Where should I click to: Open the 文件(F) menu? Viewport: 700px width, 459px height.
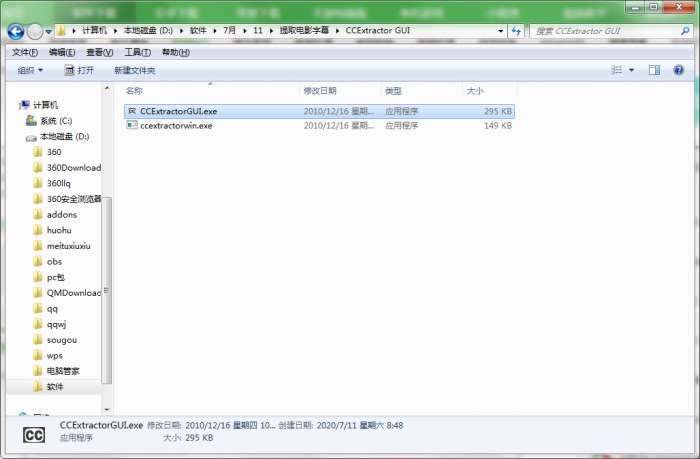pos(25,52)
